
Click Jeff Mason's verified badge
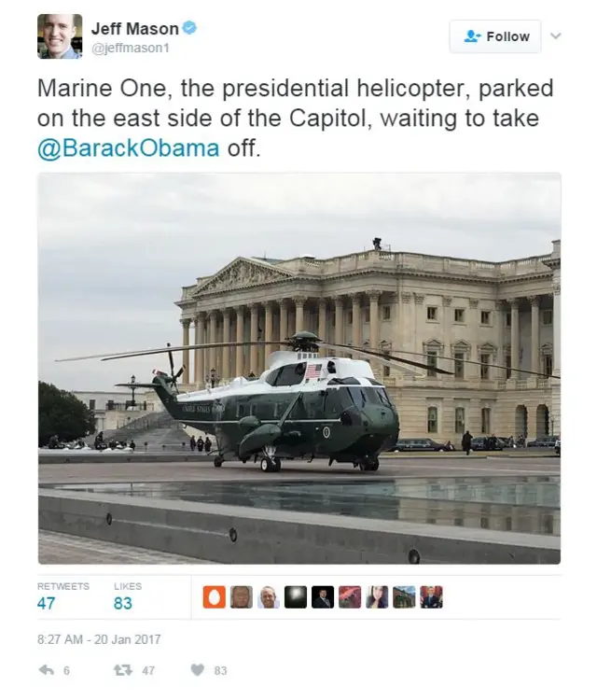pos(189,28)
